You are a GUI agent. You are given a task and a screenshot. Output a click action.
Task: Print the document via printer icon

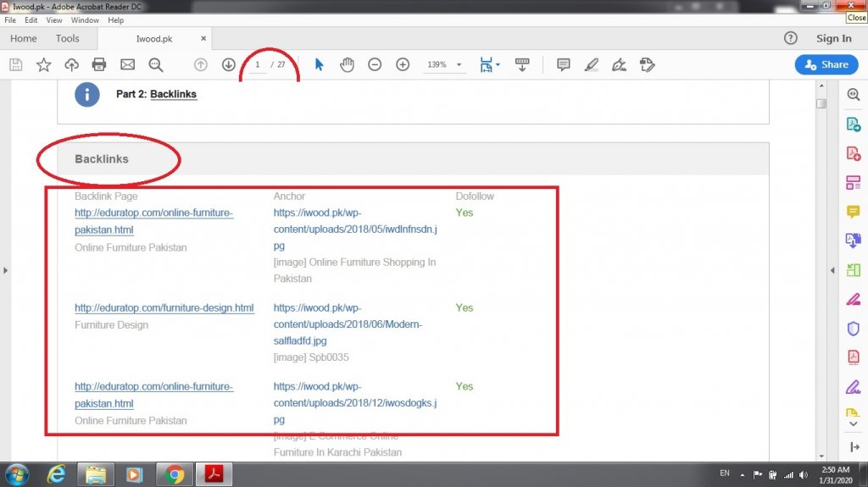[99, 64]
